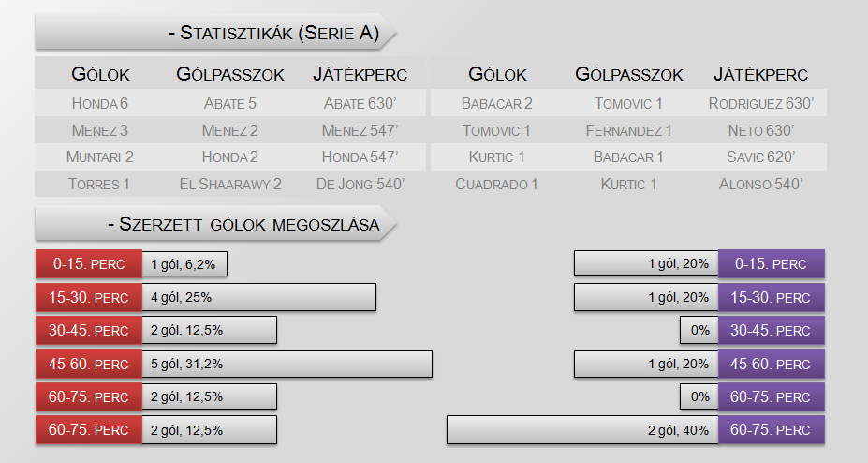Click the right Játékperc column header
Viewport: 868px width, 463px height.
[x=760, y=74]
